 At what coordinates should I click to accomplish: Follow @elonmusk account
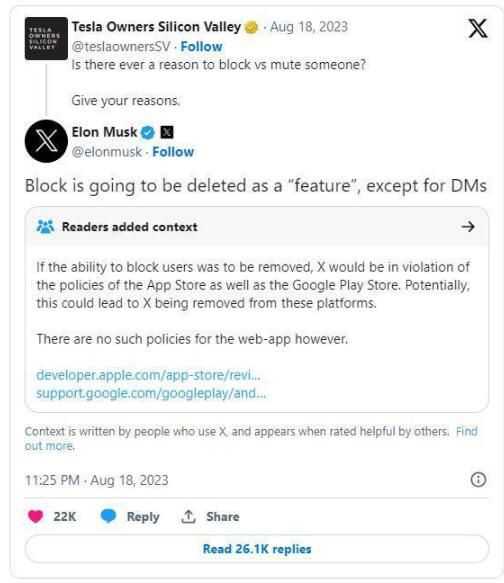(173, 152)
